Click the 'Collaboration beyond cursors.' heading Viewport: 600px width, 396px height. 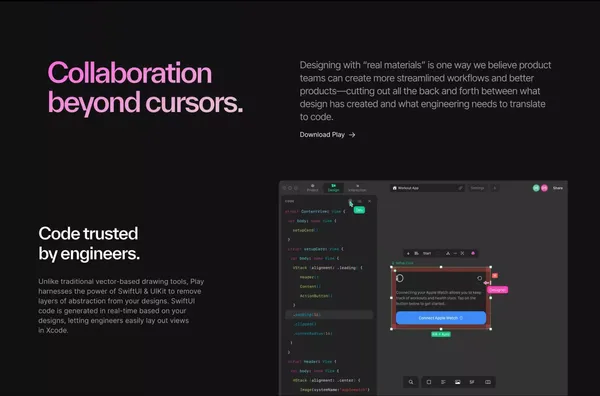(x=145, y=88)
